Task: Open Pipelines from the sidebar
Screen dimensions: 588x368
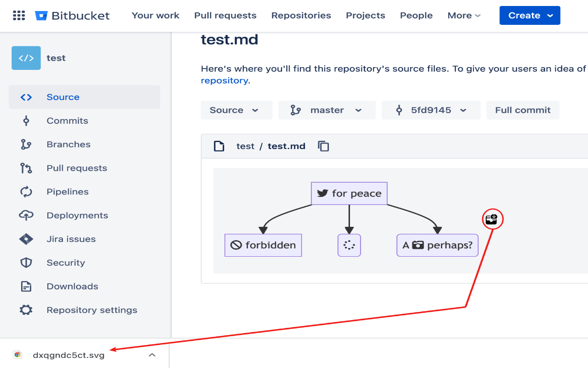Action: (67, 192)
